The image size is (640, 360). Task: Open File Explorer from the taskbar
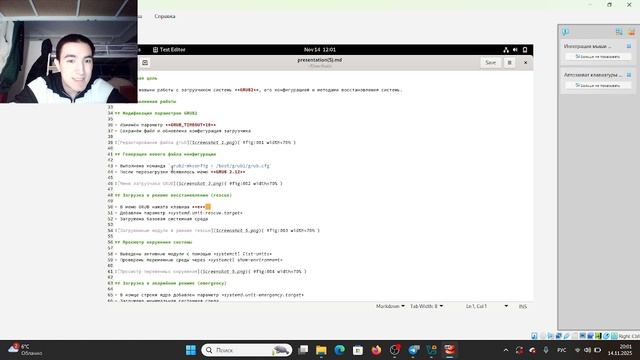pyautogui.click(x=322, y=350)
